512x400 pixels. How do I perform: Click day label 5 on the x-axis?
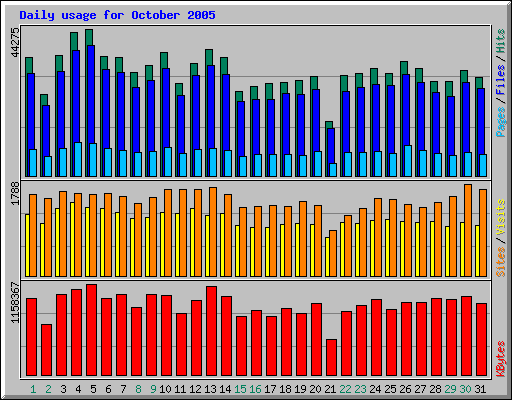pyautogui.click(x=93, y=389)
